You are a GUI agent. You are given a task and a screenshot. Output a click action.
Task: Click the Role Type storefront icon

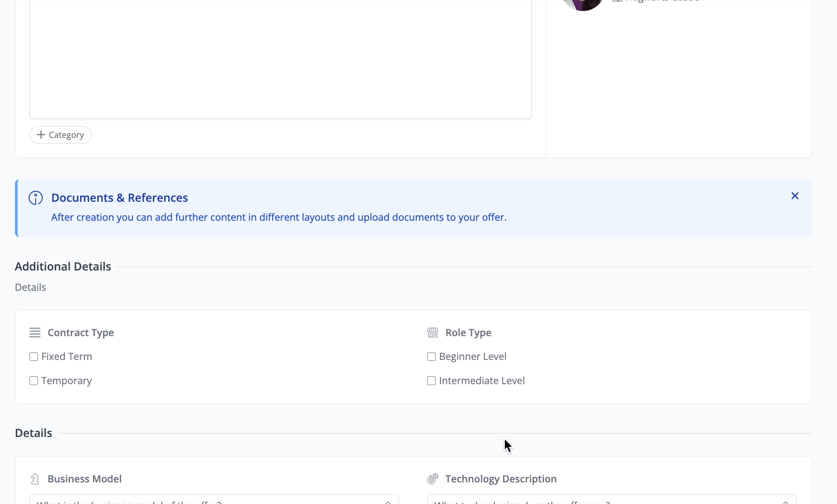point(433,333)
